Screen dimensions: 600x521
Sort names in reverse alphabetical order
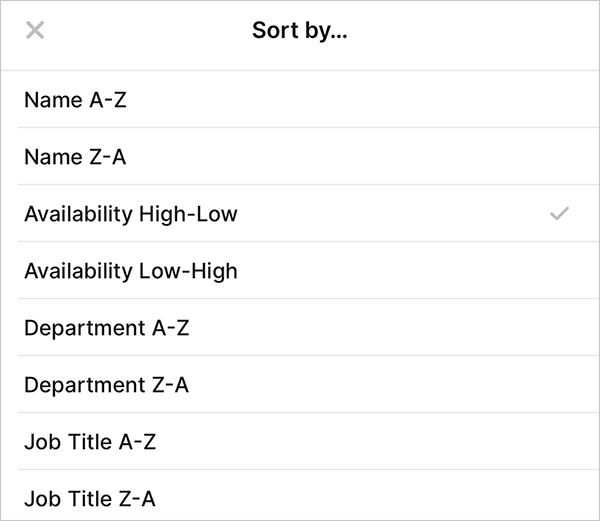[x=76, y=157]
